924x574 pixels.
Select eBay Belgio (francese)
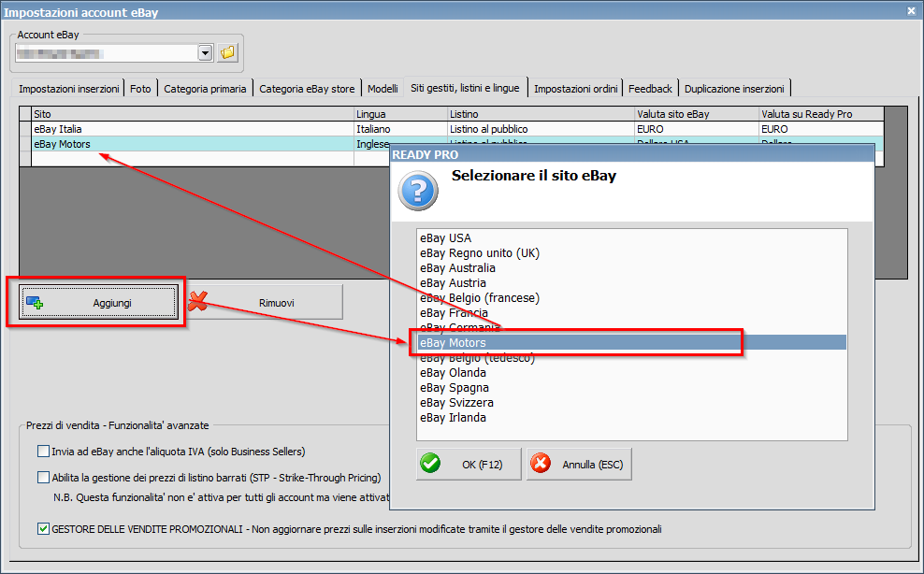tap(631, 297)
